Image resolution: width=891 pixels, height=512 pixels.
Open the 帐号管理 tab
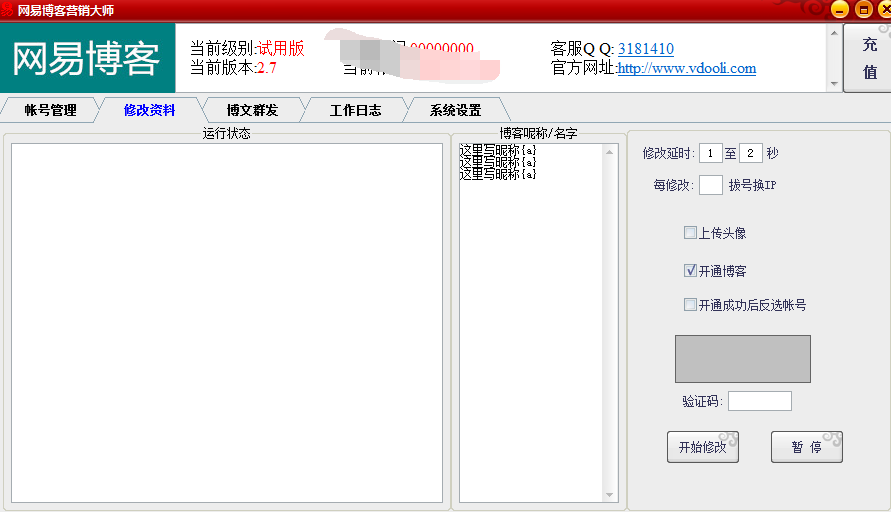(50, 110)
